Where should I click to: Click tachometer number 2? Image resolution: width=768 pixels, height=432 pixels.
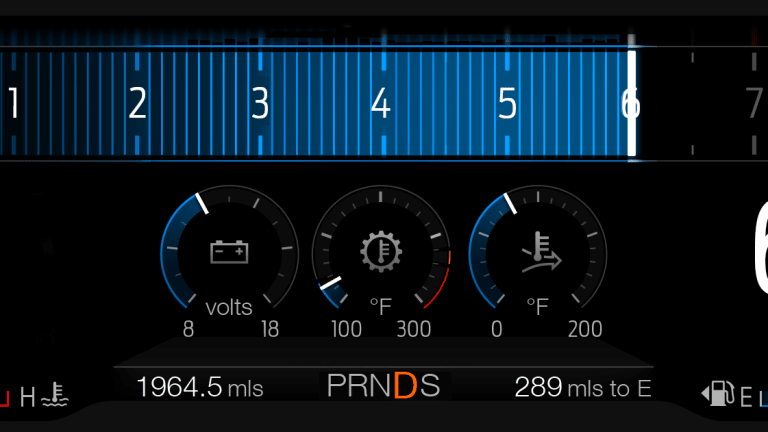(x=137, y=103)
